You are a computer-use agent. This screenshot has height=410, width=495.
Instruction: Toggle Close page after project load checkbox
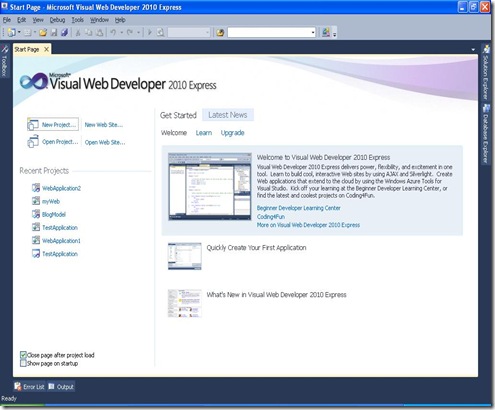tap(23, 355)
